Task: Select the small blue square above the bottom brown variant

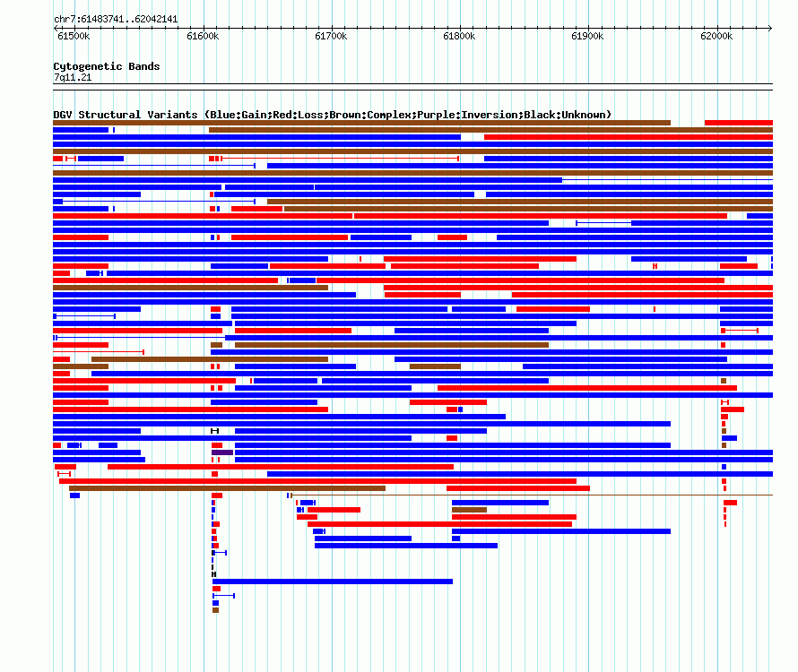Action: coord(215,603)
